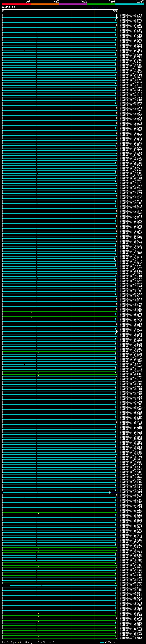The image size is (146, 644).
Task: Click the alignment bar for UniRef100_Q4CRF6
Action: coord(59,98)
